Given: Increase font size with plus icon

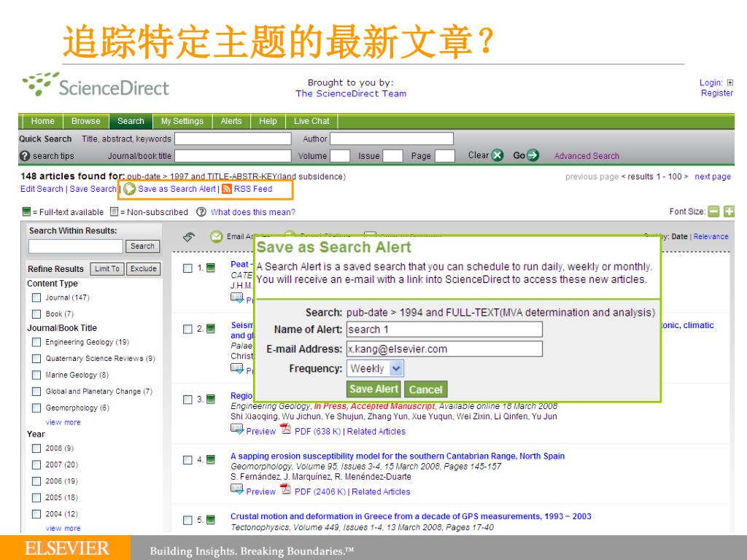Looking at the screenshot, I should point(729,211).
